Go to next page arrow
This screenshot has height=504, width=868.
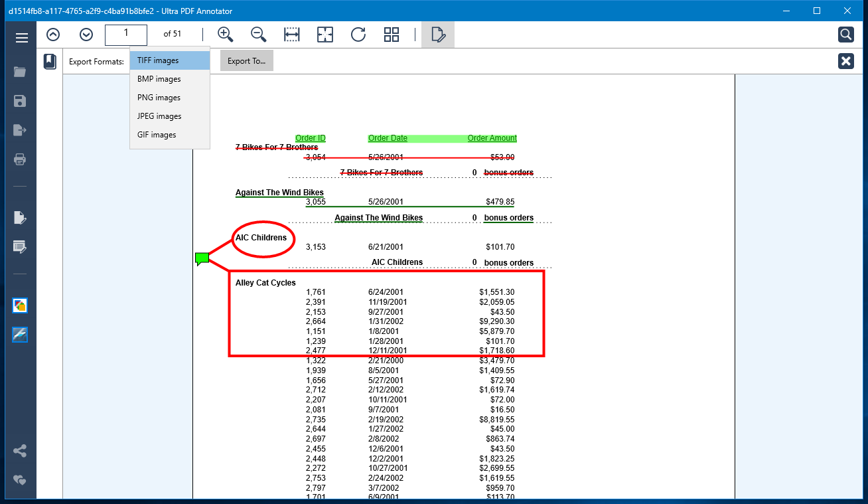(x=86, y=35)
